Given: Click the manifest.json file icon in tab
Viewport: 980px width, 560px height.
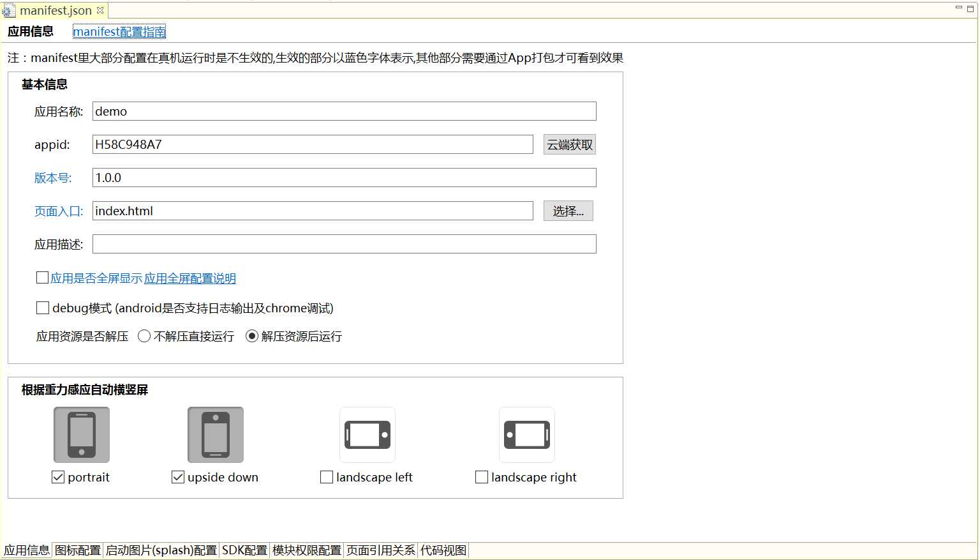Looking at the screenshot, I should (9, 11).
